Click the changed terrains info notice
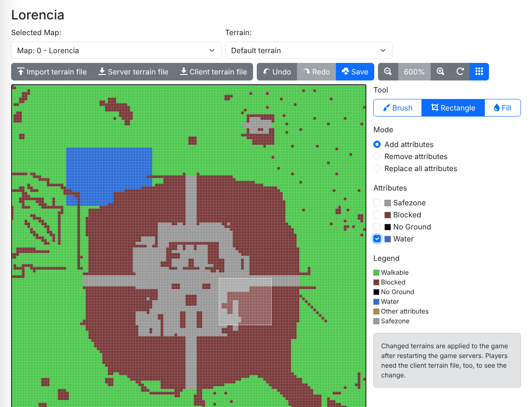Viewport: 532px width, 407px height. click(447, 360)
